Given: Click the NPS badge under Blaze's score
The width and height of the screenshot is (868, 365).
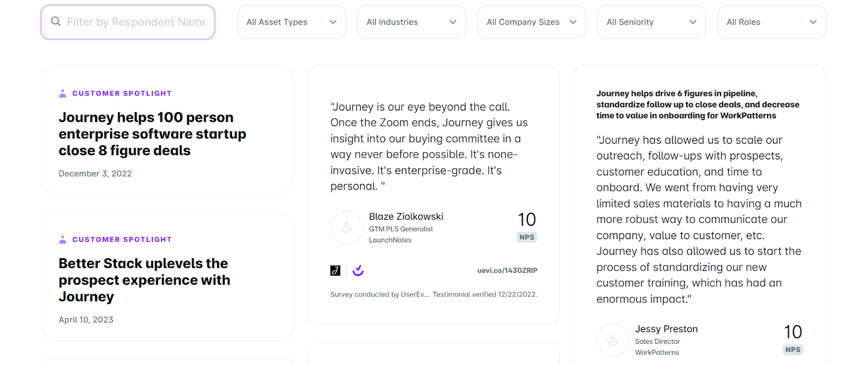Looking at the screenshot, I should tap(527, 238).
